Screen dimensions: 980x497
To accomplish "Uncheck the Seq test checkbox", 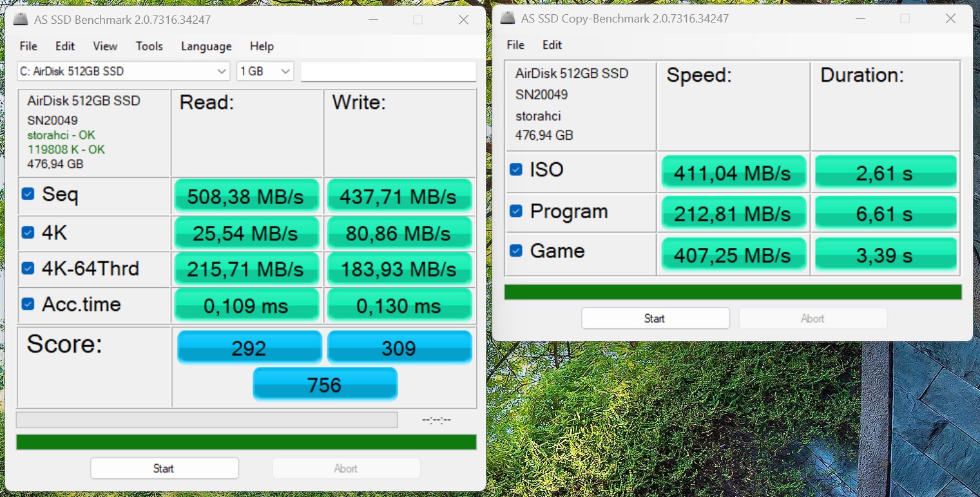I will click(x=28, y=194).
